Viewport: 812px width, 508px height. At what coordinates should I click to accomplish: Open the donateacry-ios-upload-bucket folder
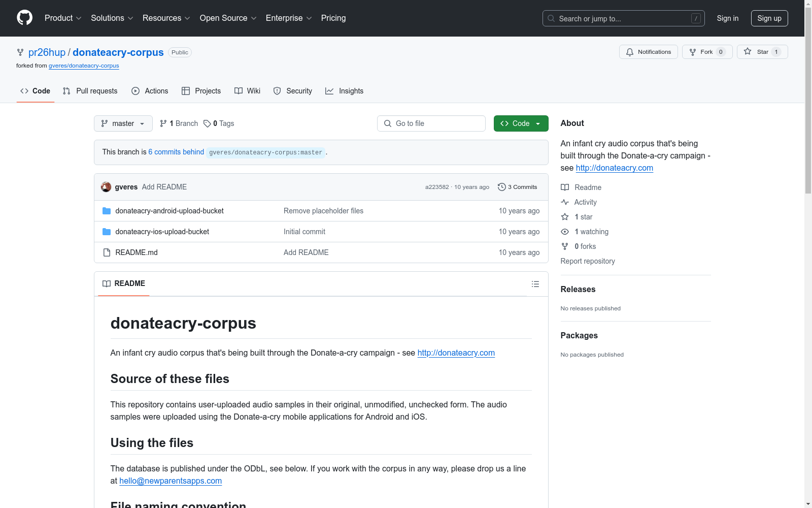[162, 232]
